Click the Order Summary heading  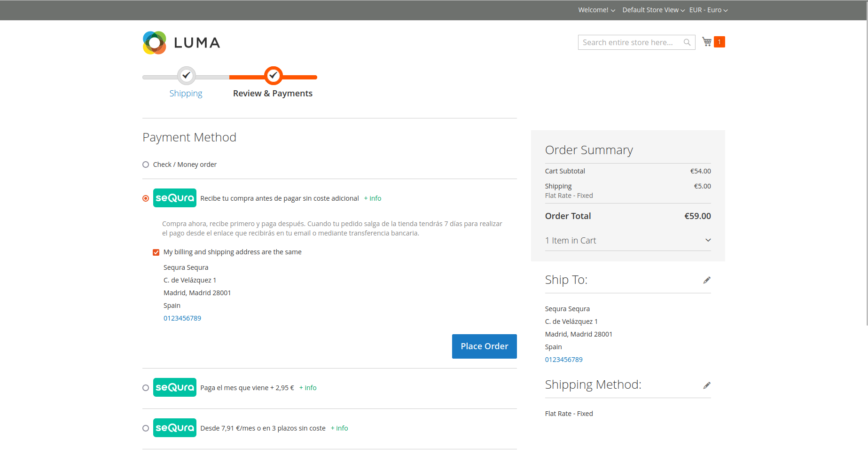click(589, 150)
